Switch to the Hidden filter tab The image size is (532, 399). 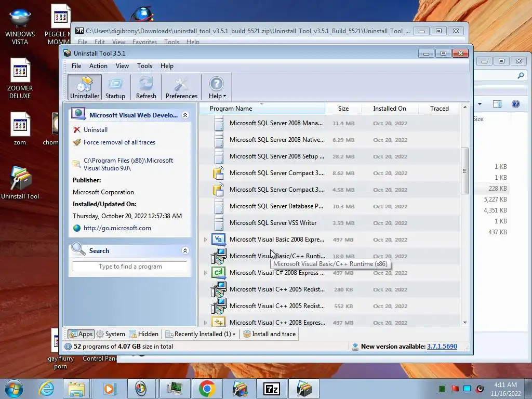click(144, 334)
